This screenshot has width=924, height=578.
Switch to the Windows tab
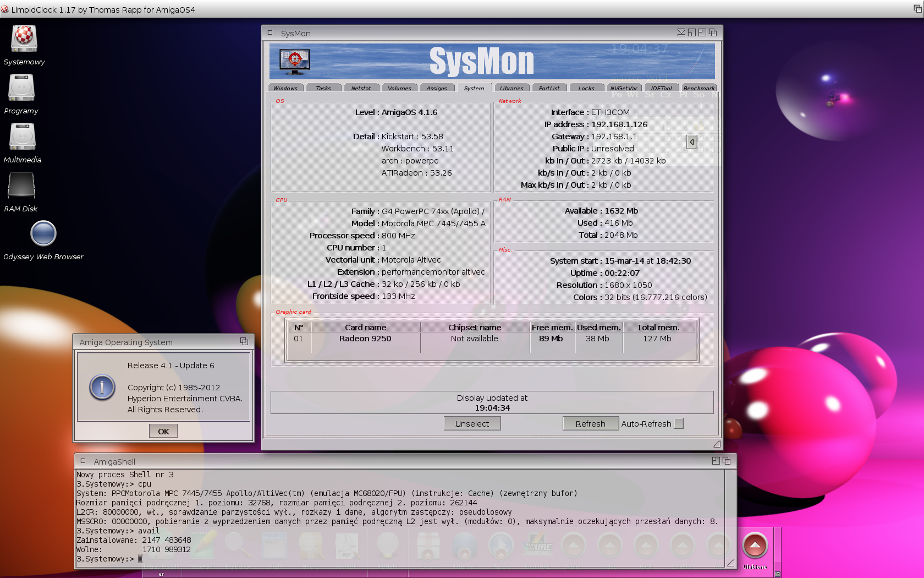pos(285,88)
